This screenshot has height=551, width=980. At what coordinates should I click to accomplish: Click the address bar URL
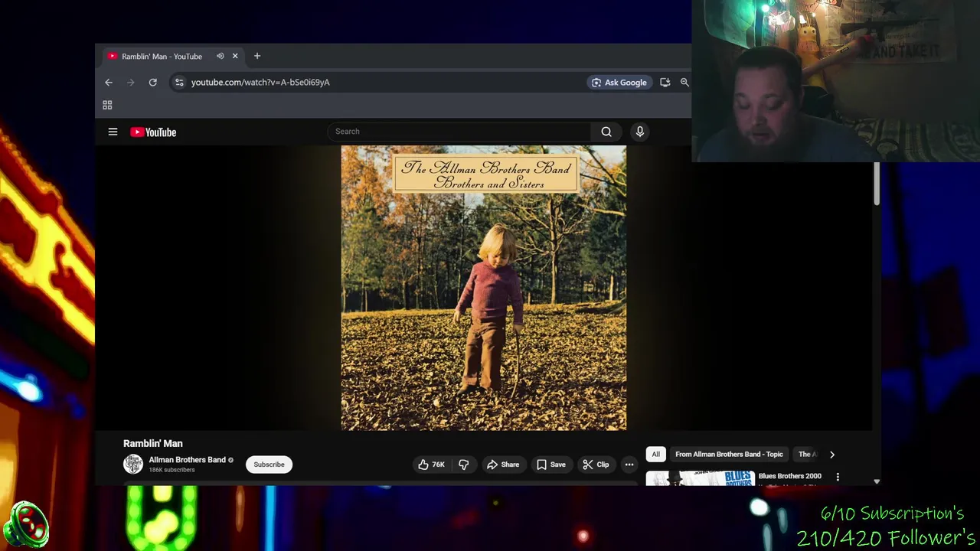[260, 82]
